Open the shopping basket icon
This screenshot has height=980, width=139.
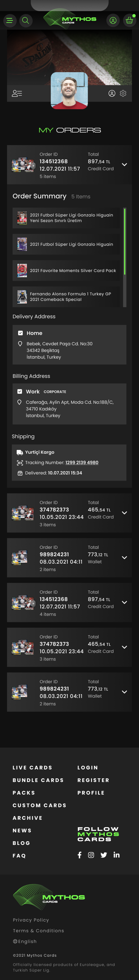click(x=129, y=21)
